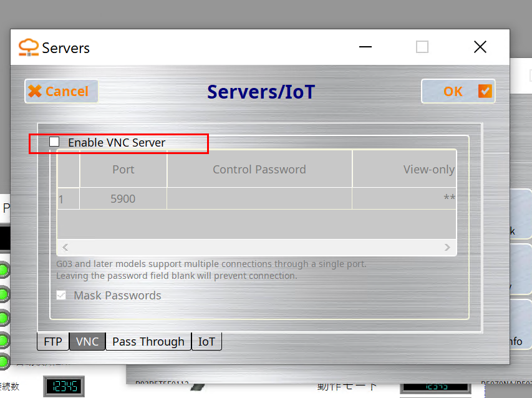This screenshot has height=398, width=532.
Task: Click the right scroll arrow under the table
Action: [x=447, y=248]
